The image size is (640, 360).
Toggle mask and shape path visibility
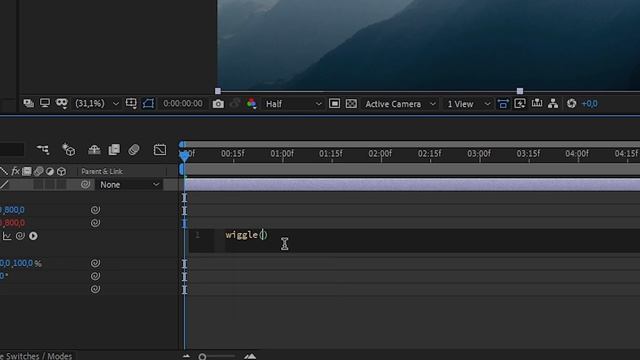[148, 103]
